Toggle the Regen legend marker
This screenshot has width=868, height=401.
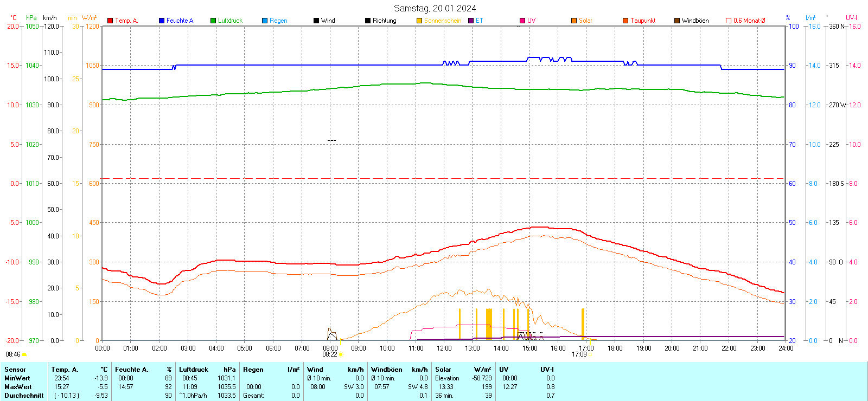pos(265,21)
